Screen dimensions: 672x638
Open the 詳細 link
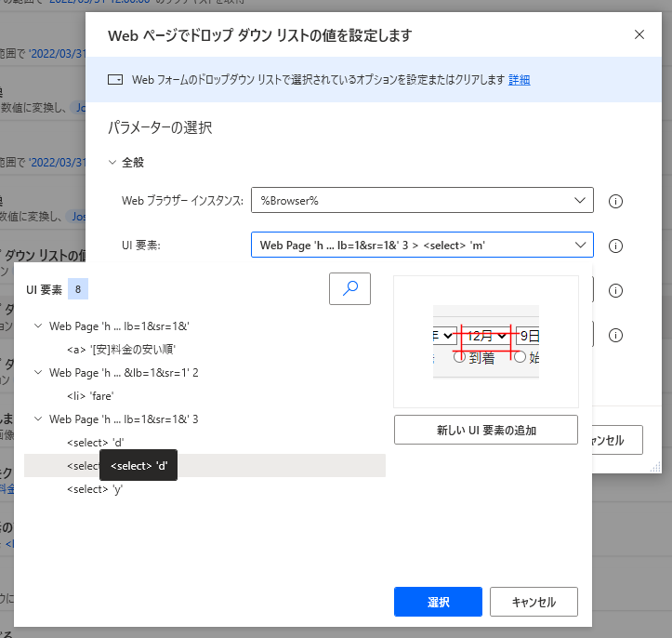click(x=519, y=80)
